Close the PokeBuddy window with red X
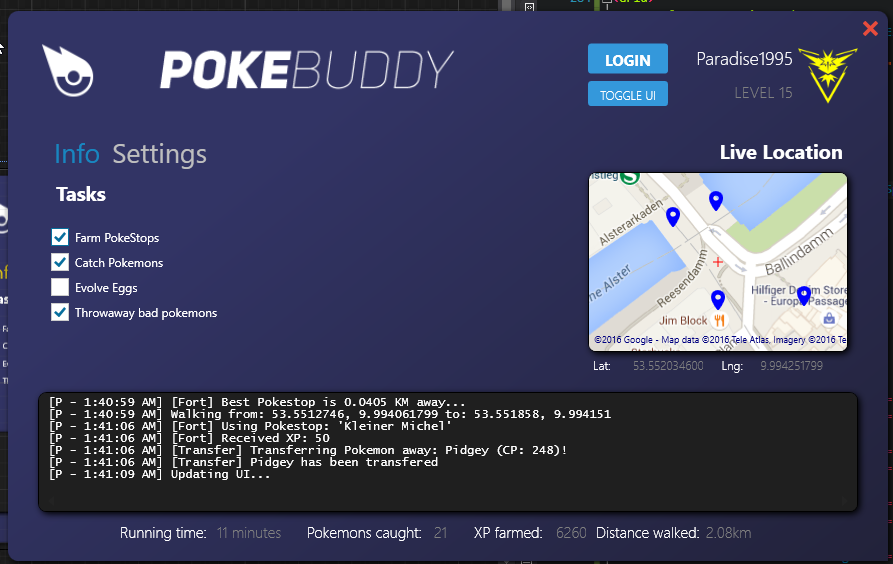Viewport: 893px width, 564px height. [870, 28]
